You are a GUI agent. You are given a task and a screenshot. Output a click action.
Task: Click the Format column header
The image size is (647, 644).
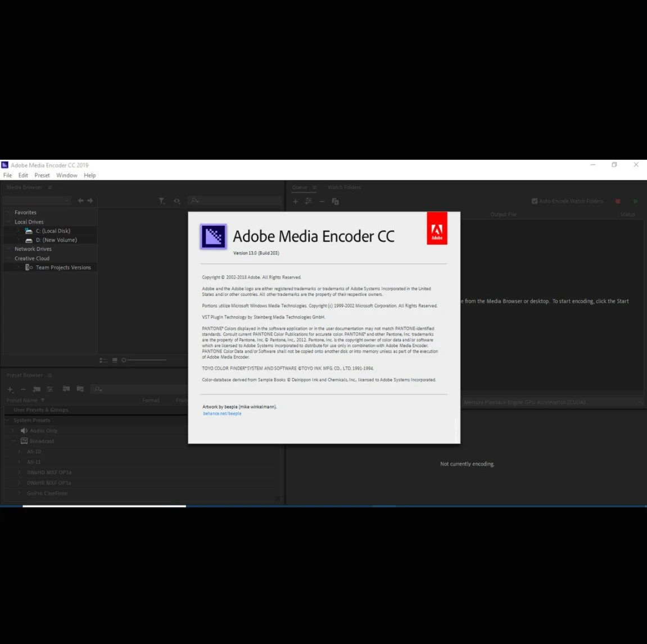pos(151,400)
